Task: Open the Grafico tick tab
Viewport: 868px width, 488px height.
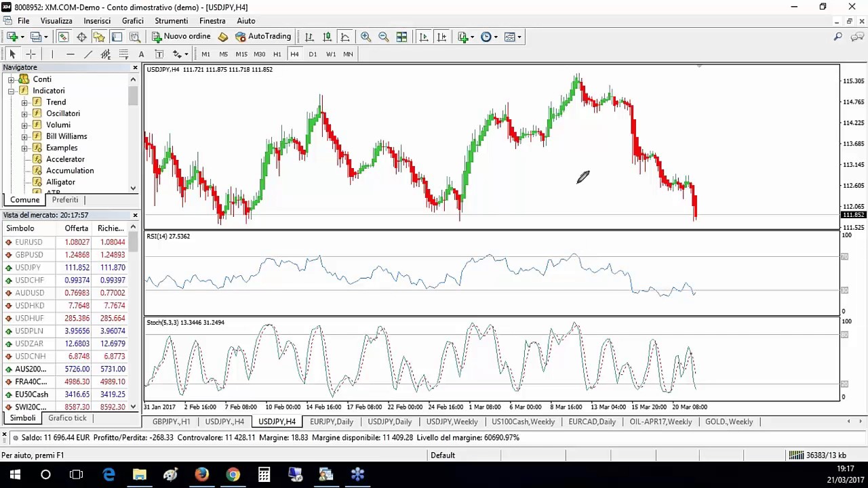Action: point(67,418)
